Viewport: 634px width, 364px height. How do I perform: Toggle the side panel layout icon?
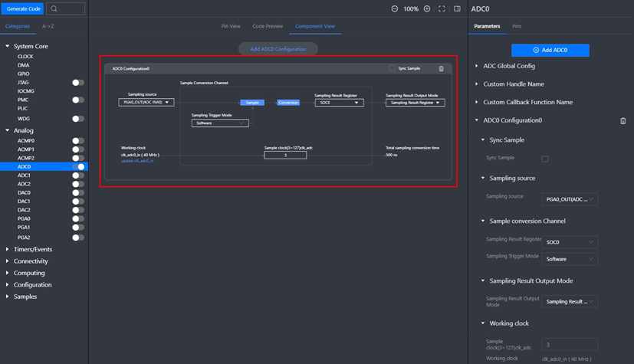(457, 8)
